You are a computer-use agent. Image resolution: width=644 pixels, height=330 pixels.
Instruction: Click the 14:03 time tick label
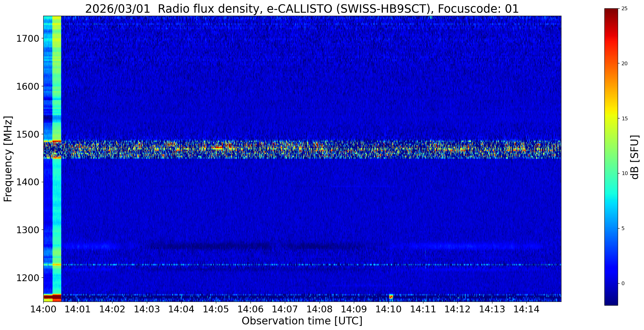click(147, 309)
